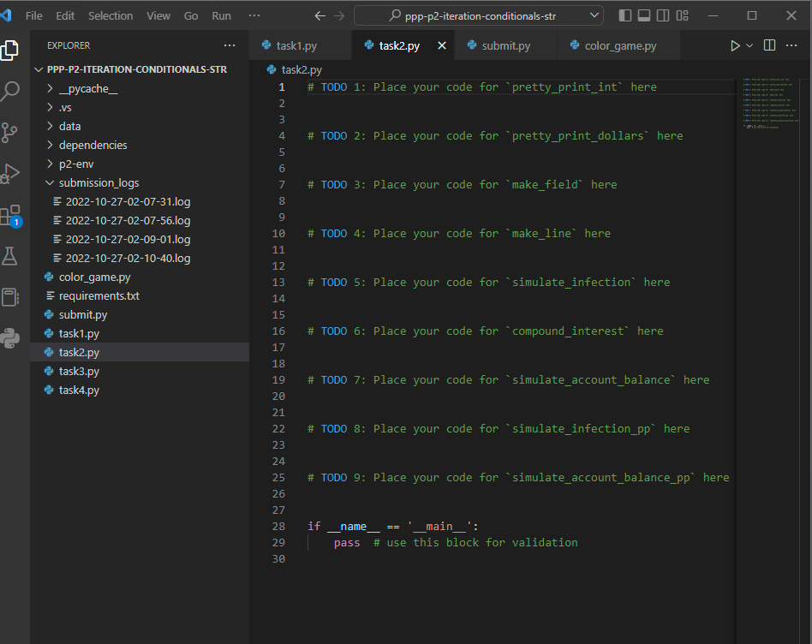This screenshot has height=644, width=812.
Task: Open the Testing flask icon view
Action: point(10,256)
